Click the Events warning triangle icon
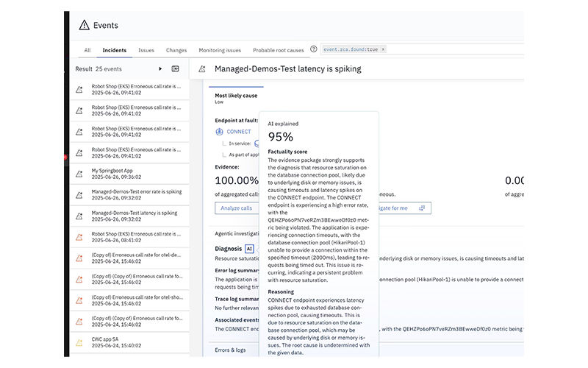588x368 pixels. (84, 25)
